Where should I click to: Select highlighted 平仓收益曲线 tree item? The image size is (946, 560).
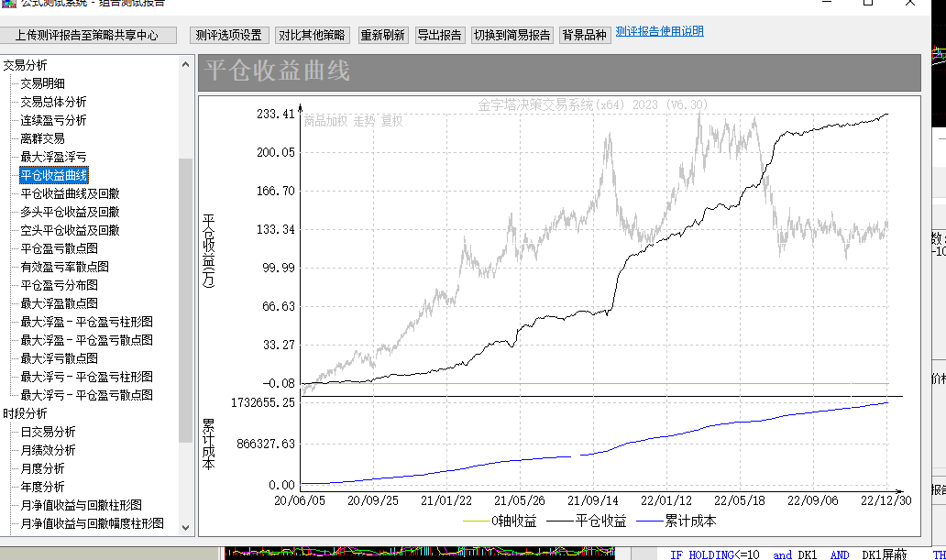pos(54,175)
